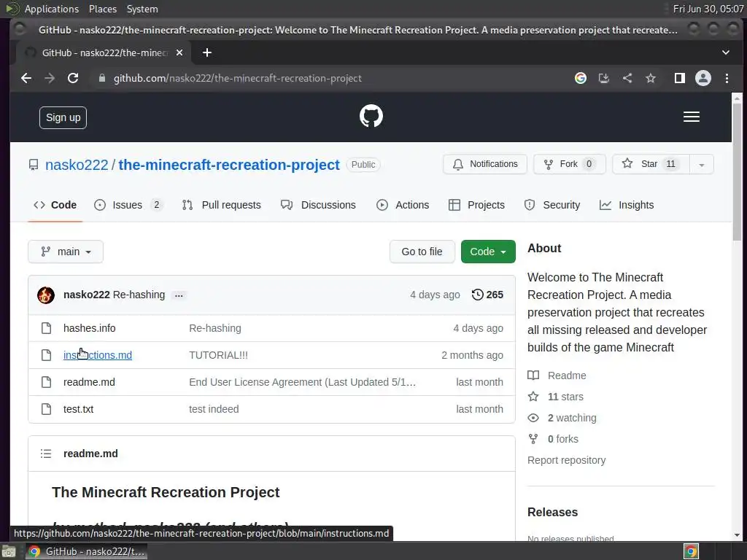Open the readme outline list icon
The width and height of the screenshot is (747, 560).
[46, 454]
